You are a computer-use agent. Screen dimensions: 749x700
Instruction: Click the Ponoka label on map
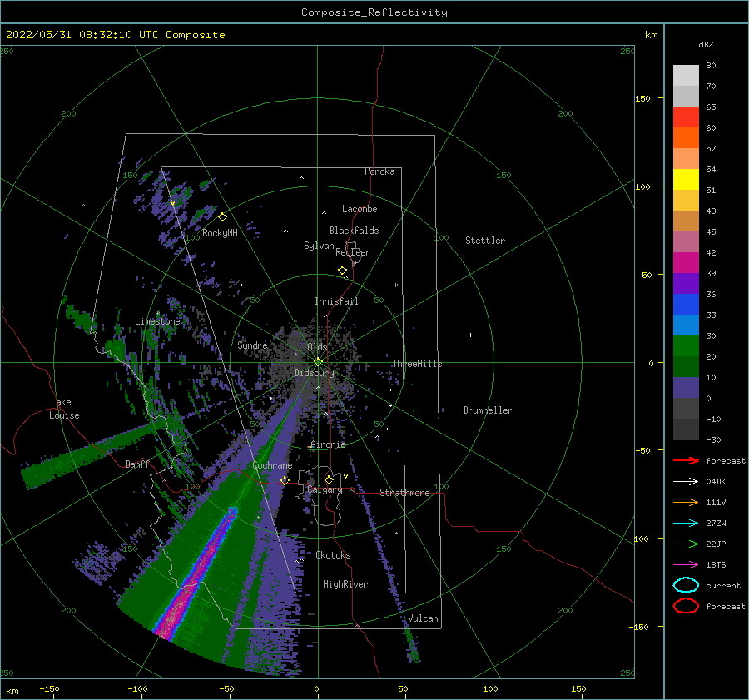(379, 171)
